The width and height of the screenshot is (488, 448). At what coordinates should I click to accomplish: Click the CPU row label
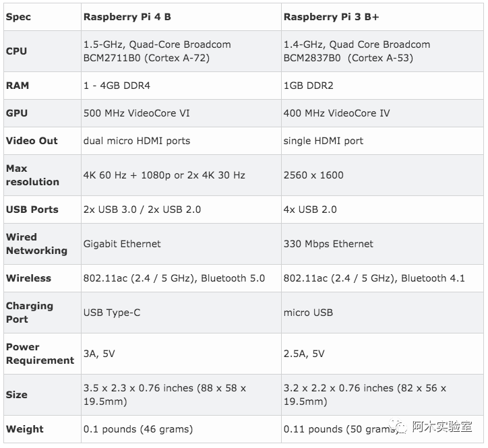pyautogui.click(x=16, y=51)
